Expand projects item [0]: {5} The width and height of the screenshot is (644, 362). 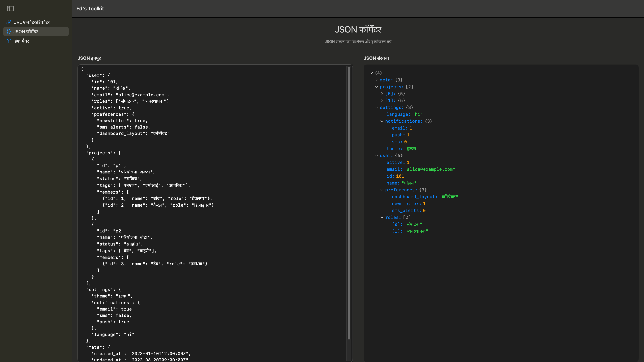pos(382,94)
